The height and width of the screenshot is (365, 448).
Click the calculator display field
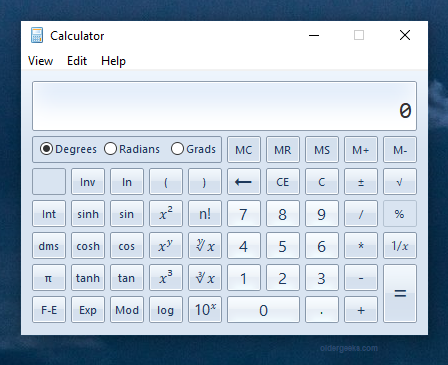[224, 106]
